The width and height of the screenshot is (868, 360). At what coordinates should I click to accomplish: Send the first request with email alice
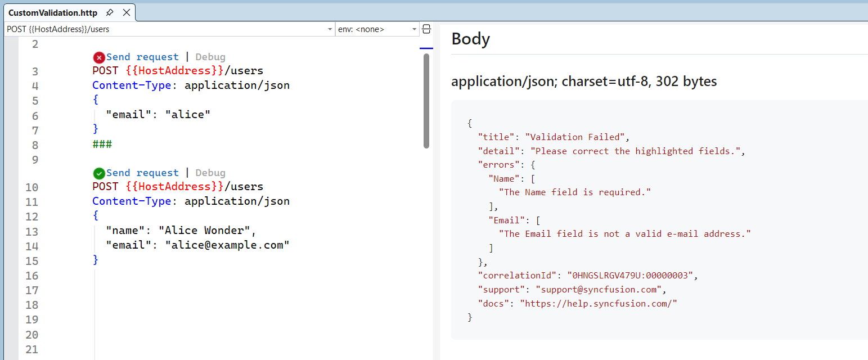coord(142,57)
